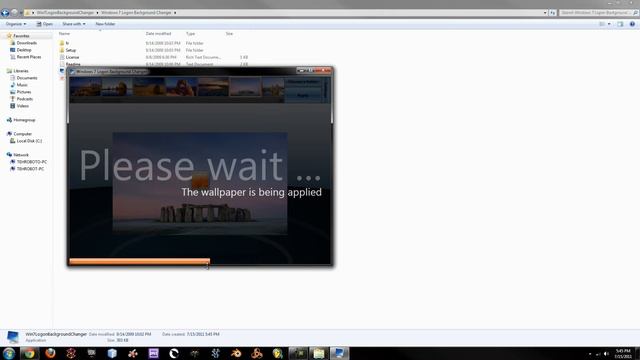Expand the view options dropdown arrow
Screen dimensions: 640x360
pyautogui.click(x=609, y=24)
